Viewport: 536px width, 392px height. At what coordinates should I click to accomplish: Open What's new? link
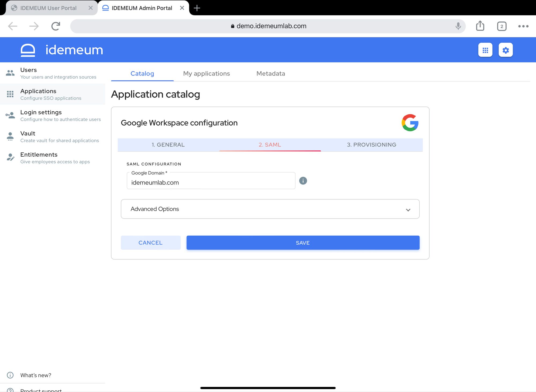click(36, 375)
